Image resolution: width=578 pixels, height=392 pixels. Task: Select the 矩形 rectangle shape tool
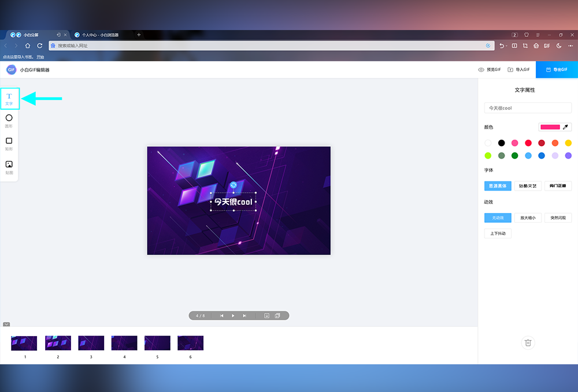9,144
